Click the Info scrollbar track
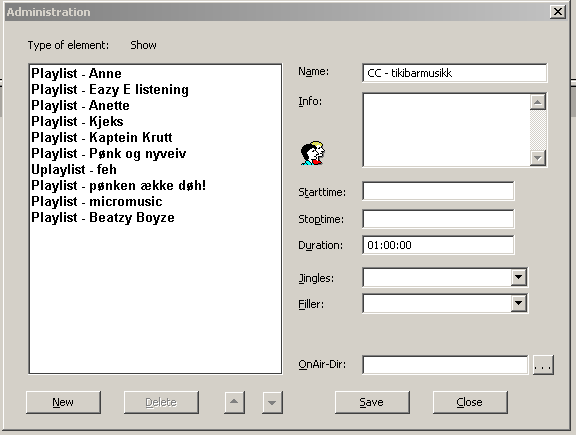 (x=538, y=130)
